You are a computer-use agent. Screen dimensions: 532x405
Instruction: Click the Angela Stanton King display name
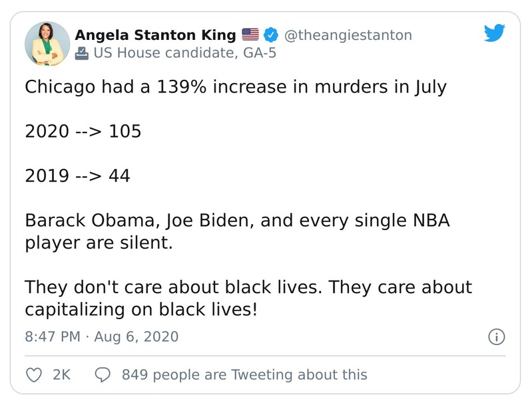[x=155, y=35]
